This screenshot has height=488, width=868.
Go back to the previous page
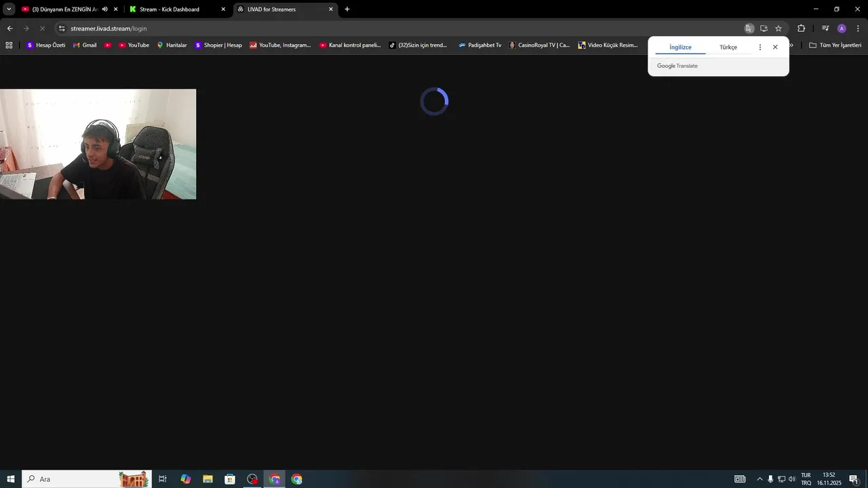(x=9, y=28)
